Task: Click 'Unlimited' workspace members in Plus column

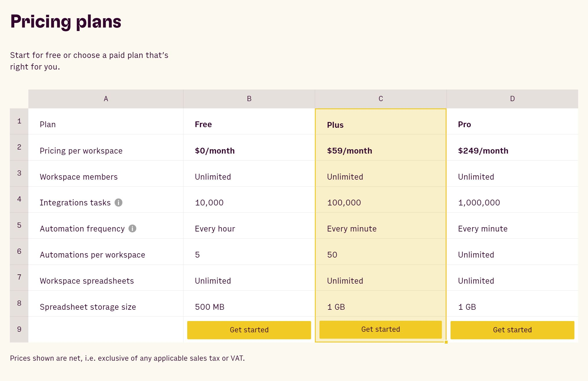Action: click(345, 177)
